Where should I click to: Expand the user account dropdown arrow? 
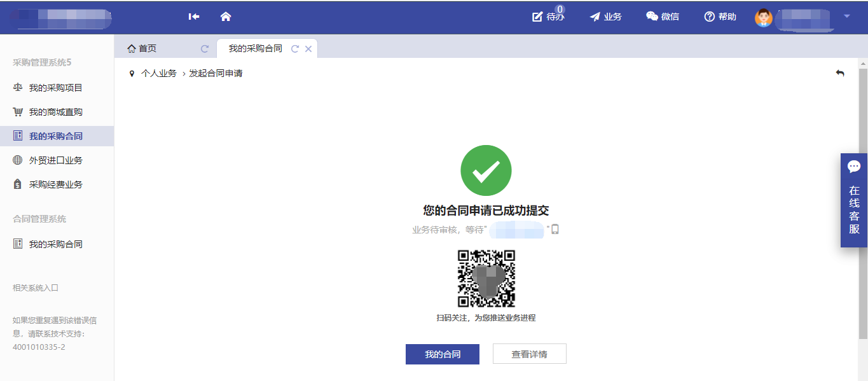point(846,17)
